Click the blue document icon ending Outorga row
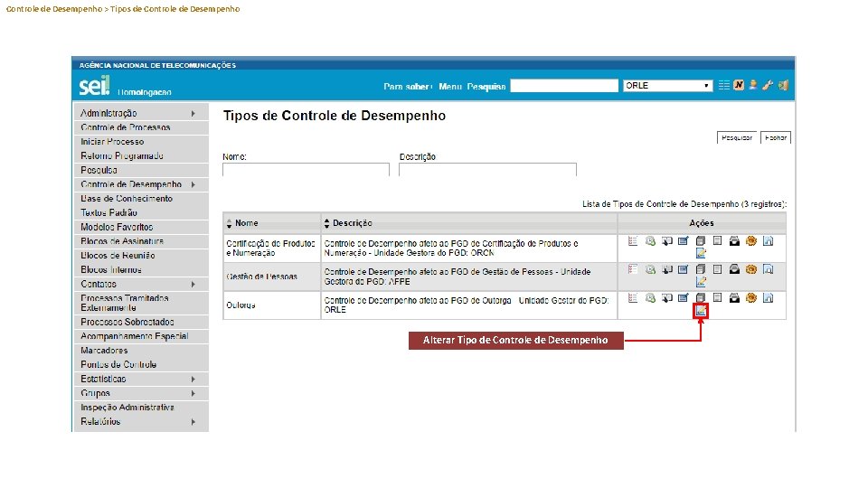The height and width of the screenshot is (488, 868). click(769, 297)
